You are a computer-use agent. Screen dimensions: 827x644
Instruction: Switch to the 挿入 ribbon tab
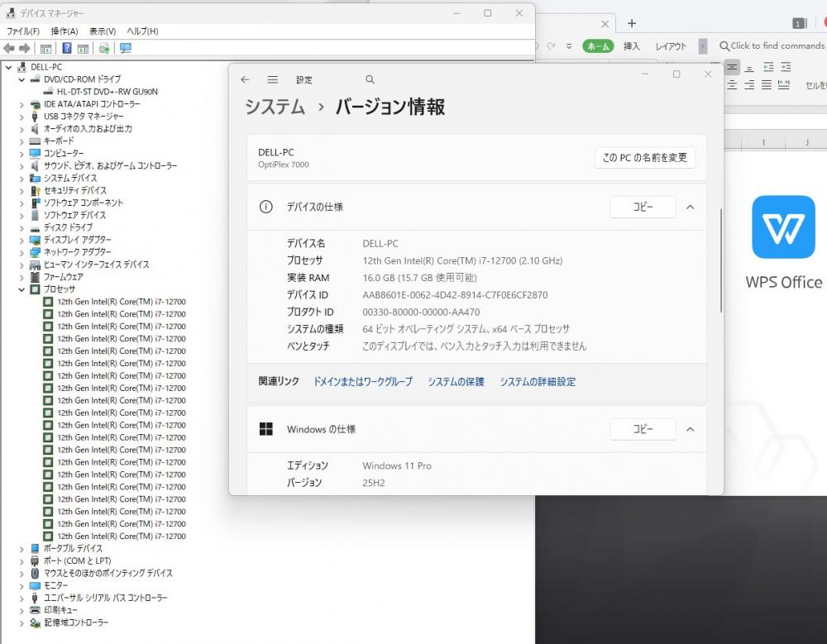pos(632,46)
